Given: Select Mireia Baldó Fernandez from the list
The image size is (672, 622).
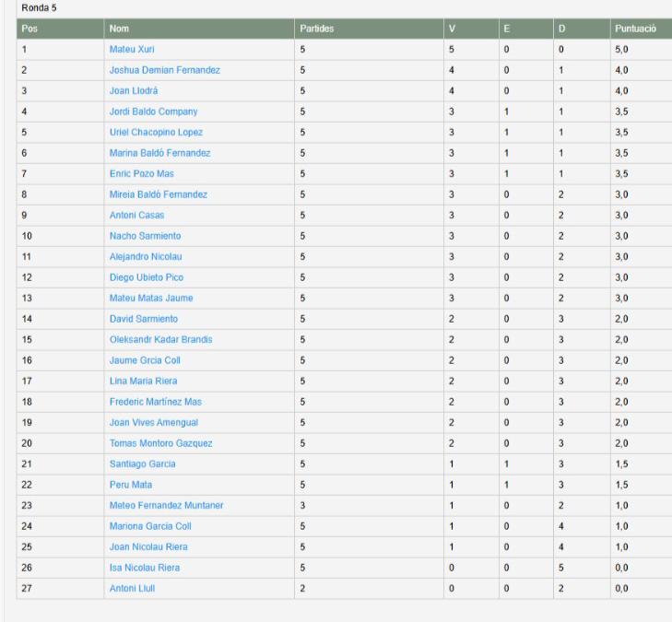Looking at the screenshot, I should point(158,194).
